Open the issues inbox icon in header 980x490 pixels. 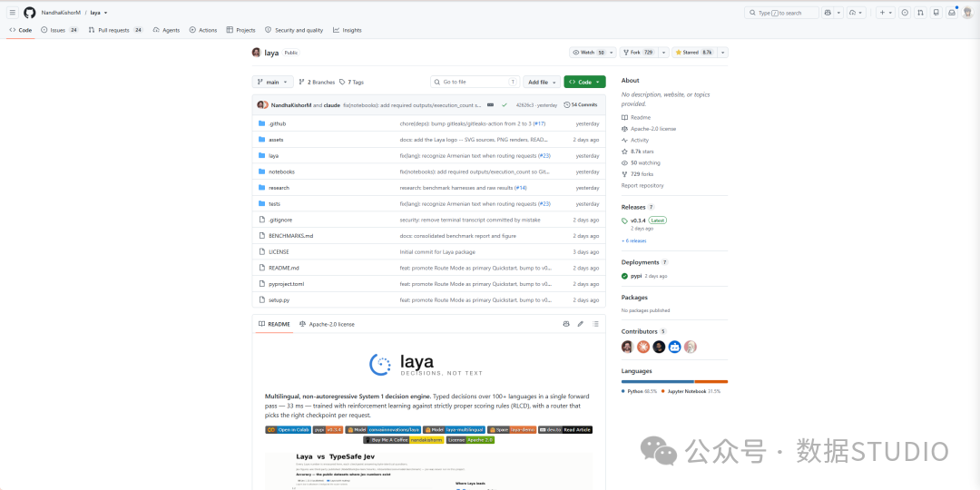[x=905, y=13]
